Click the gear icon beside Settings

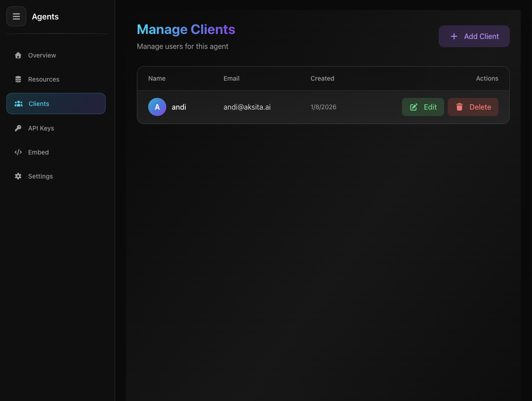[x=18, y=176]
